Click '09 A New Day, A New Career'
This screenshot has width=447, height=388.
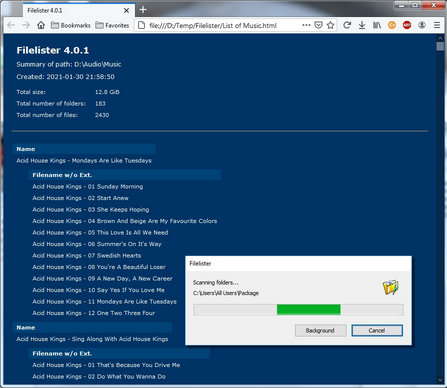point(130,279)
